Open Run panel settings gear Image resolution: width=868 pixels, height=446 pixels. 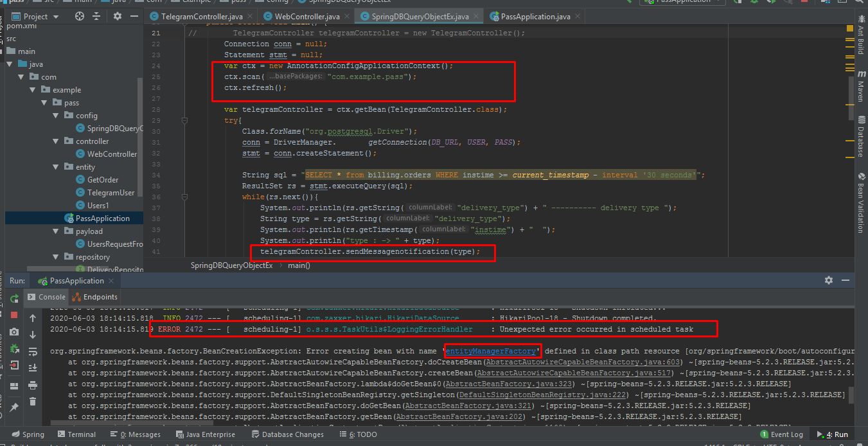(829, 280)
